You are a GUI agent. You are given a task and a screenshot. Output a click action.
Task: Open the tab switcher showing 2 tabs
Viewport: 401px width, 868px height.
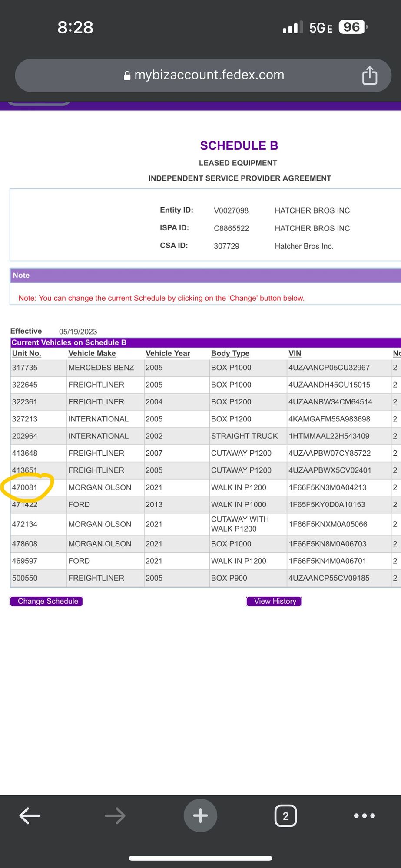click(285, 816)
